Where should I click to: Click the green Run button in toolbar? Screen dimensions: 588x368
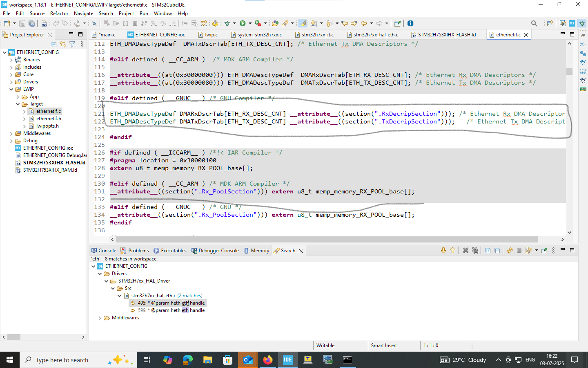[243, 23]
